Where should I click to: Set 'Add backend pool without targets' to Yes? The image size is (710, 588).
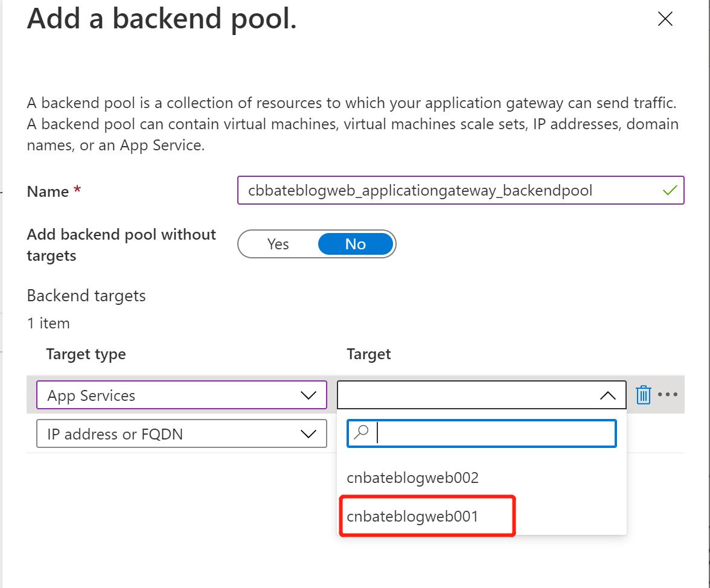click(278, 244)
